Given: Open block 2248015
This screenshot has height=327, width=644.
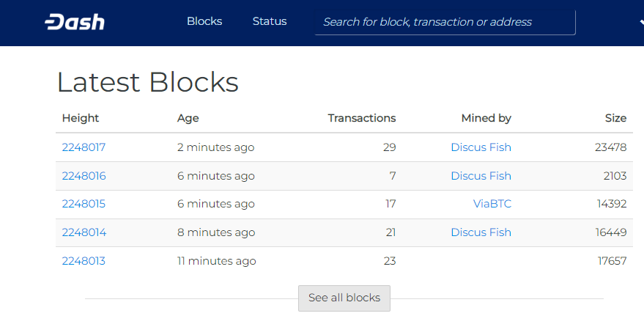Looking at the screenshot, I should click(84, 204).
